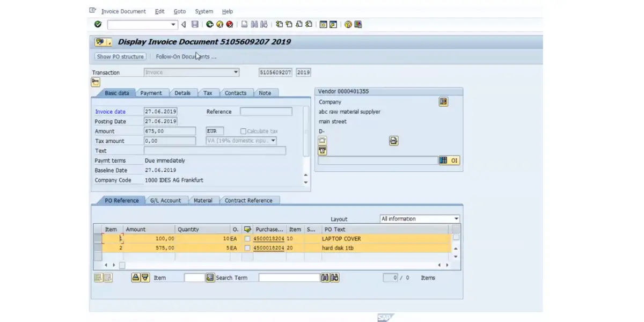The height and width of the screenshot is (322, 644).
Task: Click the yellow Help question mark icon
Action: [348, 24]
